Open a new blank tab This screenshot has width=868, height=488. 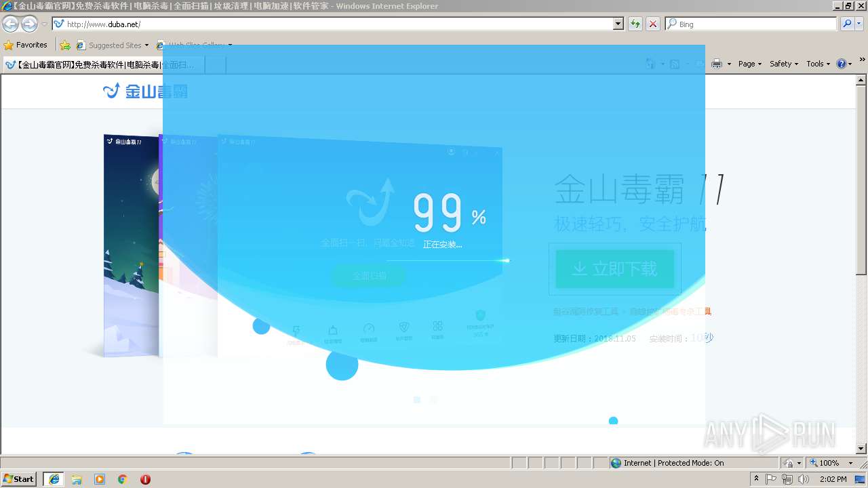pyautogui.click(x=215, y=64)
